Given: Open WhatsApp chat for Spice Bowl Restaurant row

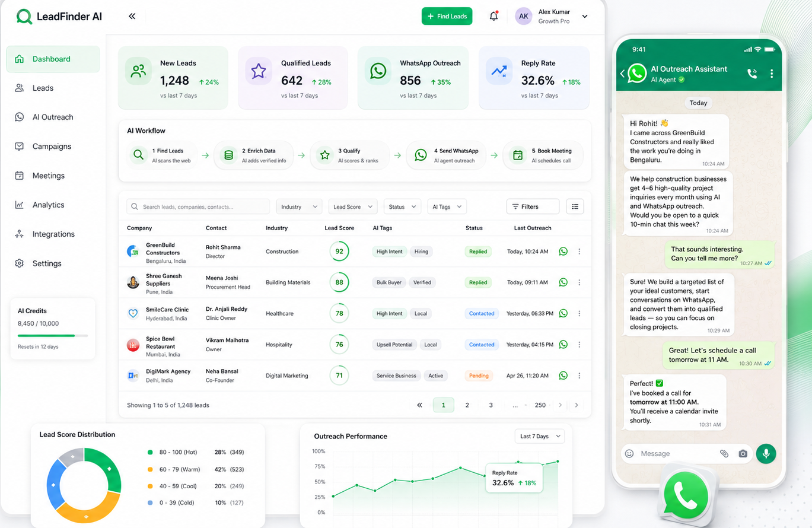Looking at the screenshot, I should (563, 344).
